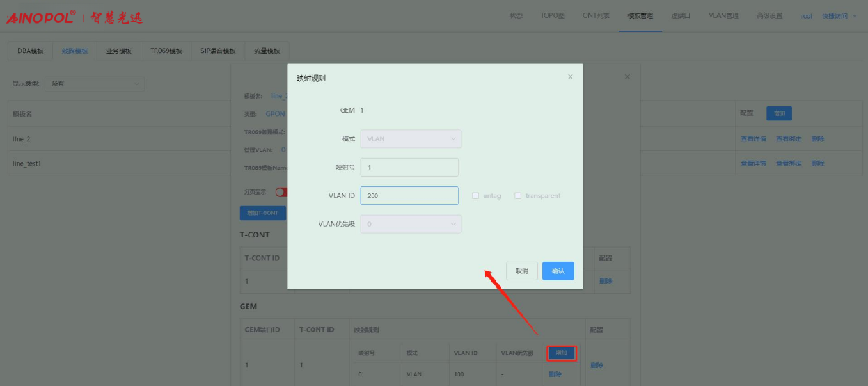Click the red-outlined 增加 button in GEM table

562,353
